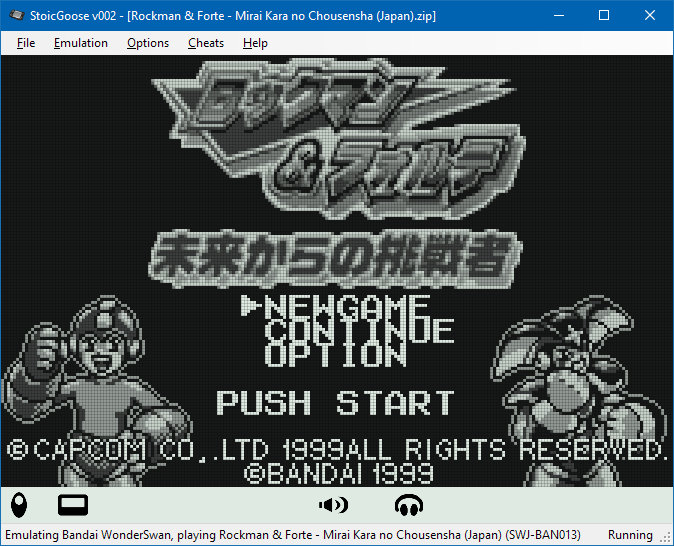Open the File menu
The height and width of the screenshot is (546, 674).
pos(26,43)
